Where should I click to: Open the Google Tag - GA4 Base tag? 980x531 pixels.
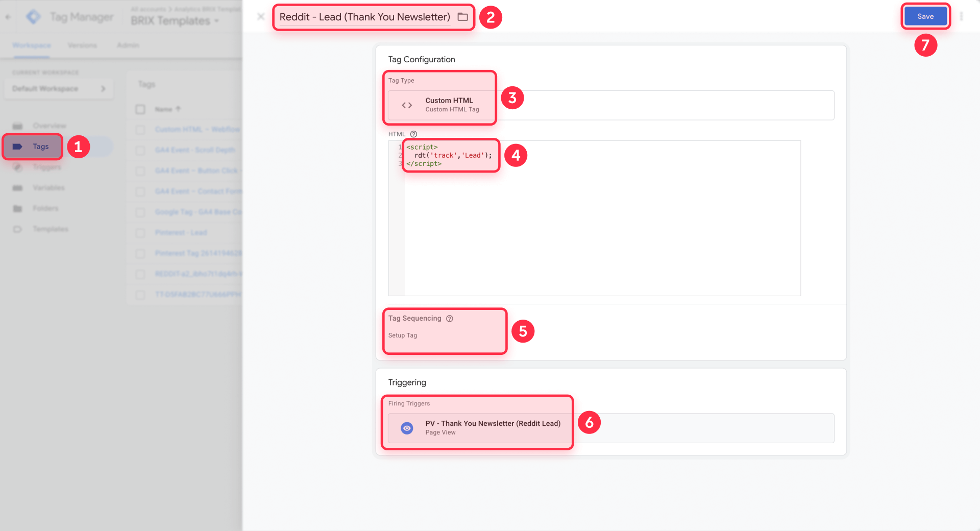pyautogui.click(x=198, y=212)
